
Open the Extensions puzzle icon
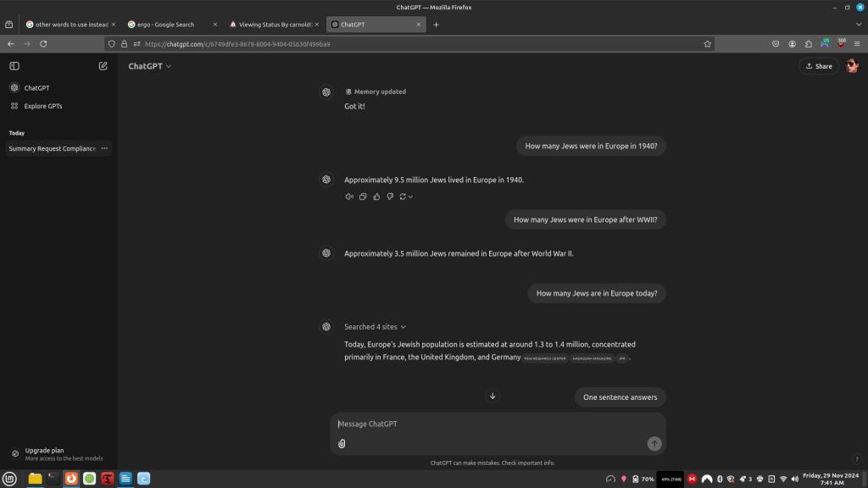(x=809, y=44)
